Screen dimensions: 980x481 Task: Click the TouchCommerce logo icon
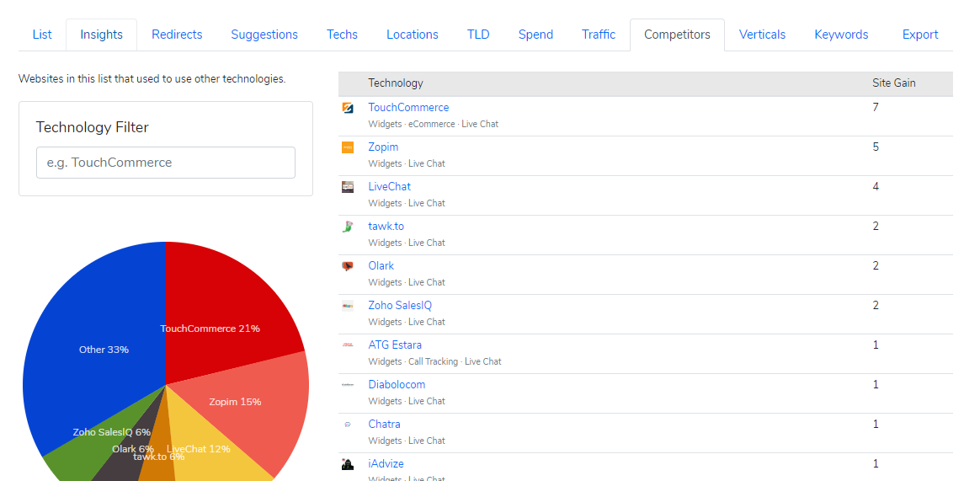pos(348,108)
